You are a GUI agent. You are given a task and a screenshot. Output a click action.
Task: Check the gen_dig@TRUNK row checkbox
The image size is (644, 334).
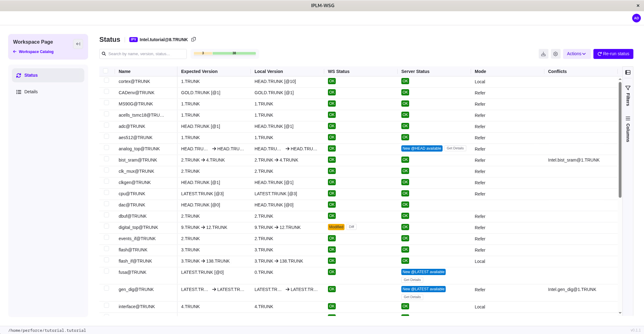click(107, 288)
